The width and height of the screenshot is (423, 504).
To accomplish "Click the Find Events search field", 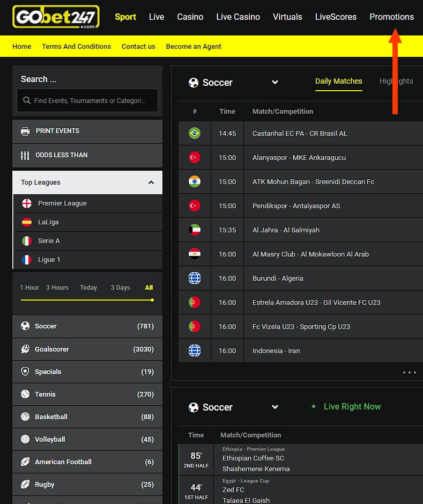I will click(91, 100).
